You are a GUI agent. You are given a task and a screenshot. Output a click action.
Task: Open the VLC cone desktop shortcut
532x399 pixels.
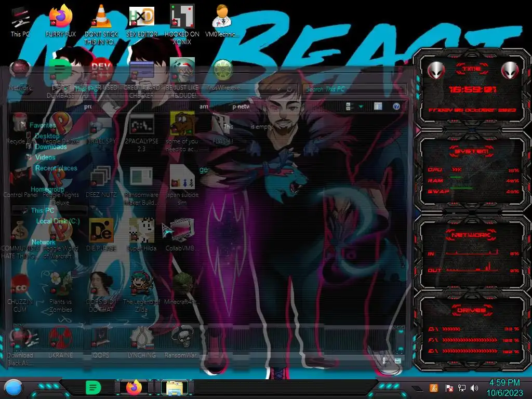(101, 24)
